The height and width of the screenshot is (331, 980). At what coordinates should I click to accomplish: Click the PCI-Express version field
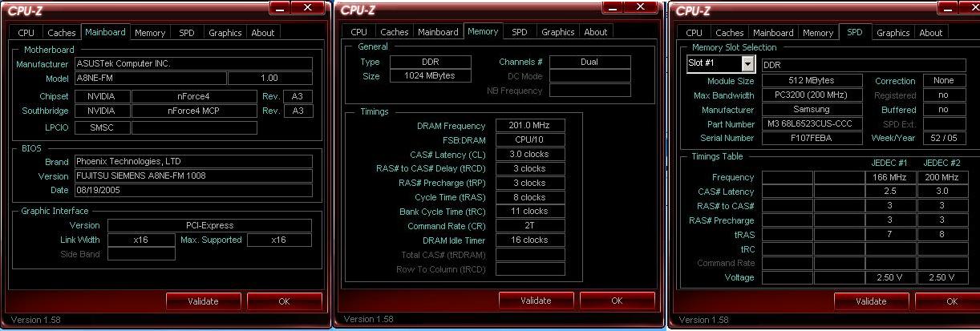pyautogui.click(x=209, y=225)
